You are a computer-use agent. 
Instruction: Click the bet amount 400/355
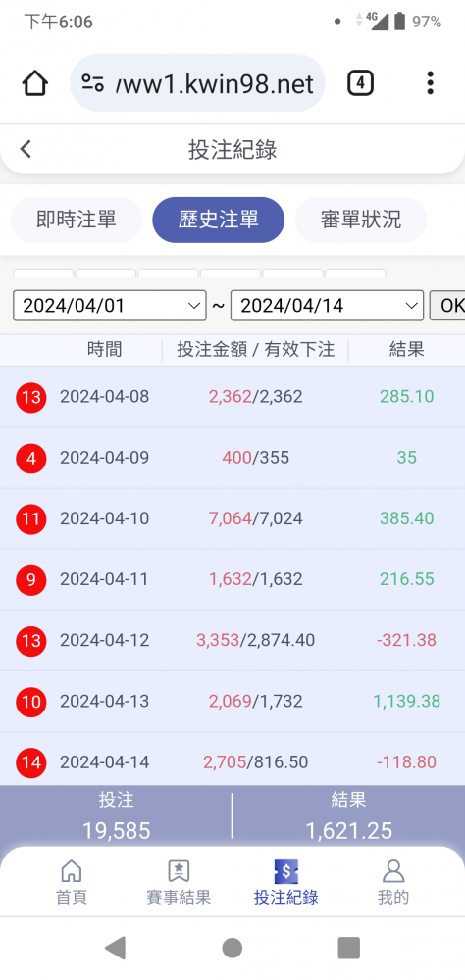(x=255, y=458)
